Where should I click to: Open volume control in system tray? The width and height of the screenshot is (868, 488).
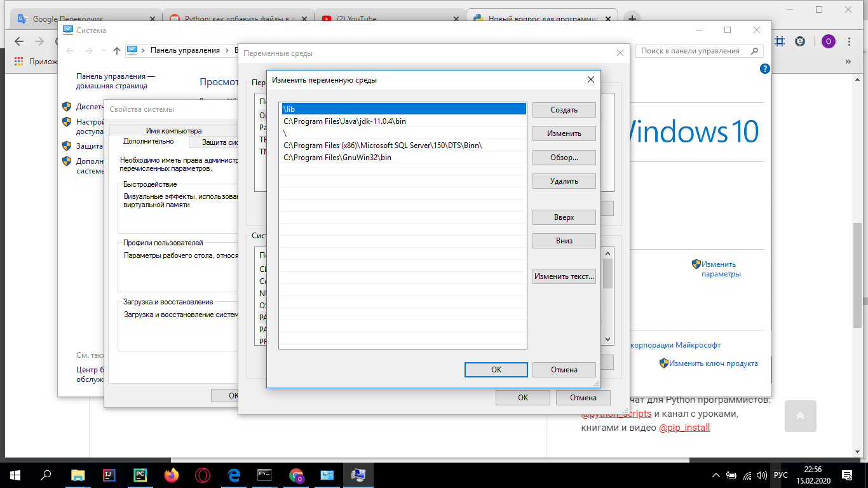click(x=761, y=475)
